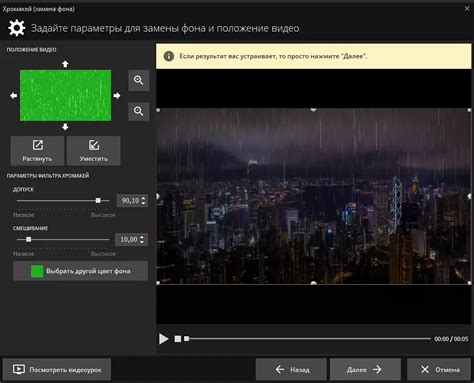Click the Растянуть stretch button

click(37, 151)
